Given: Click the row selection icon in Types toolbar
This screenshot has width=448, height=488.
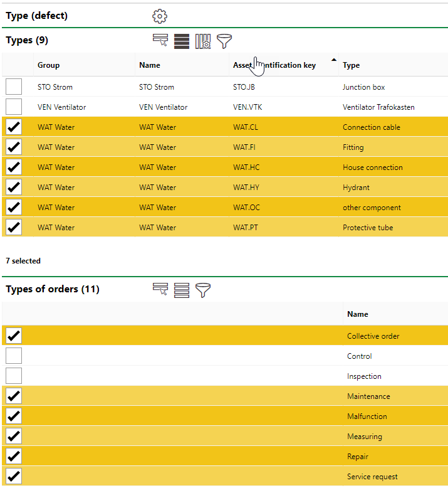Looking at the screenshot, I should coord(160,41).
